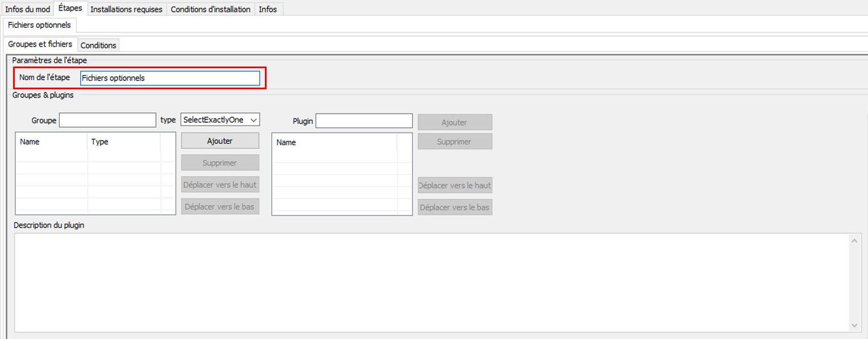868x339 pixels.
Task: Select the Fichiers optionnels step tab
Action: click(x=39, y=25)
